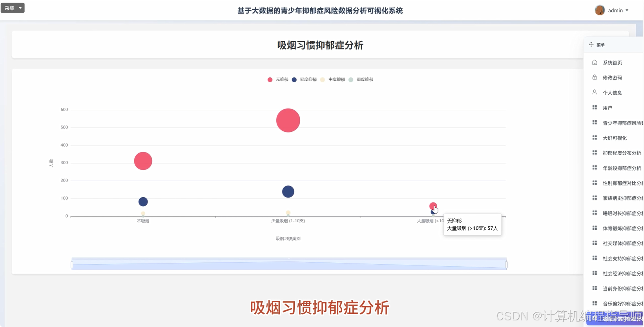Open 音乐偏好抑郁症分析 menu item
This screenshot has width=644, height=327.
623,304
